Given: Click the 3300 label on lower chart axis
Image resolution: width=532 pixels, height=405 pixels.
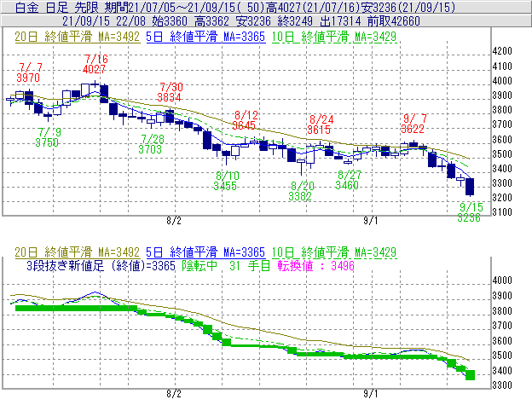Looking at the screenshot, I should point(502,385).
